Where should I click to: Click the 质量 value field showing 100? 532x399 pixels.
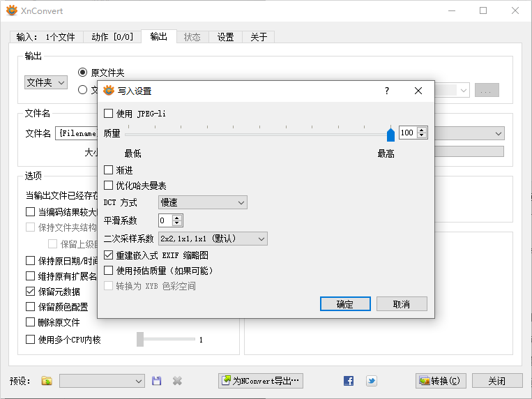coord(409,133)
